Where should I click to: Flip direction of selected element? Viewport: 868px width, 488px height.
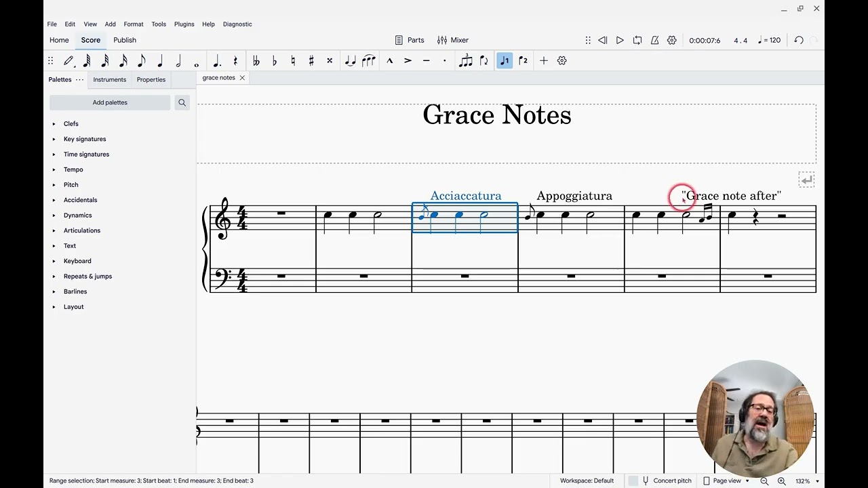pyautogui.click(x=484, y=61)
